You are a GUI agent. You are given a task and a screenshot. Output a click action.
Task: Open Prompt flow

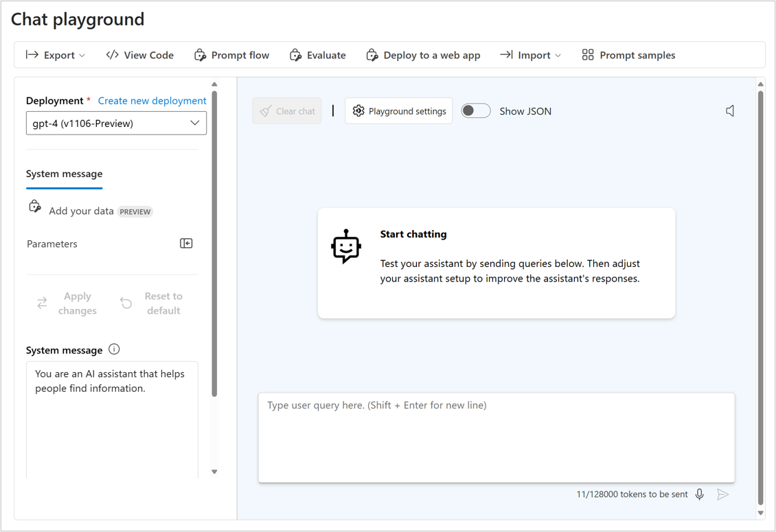click(231, 55)
